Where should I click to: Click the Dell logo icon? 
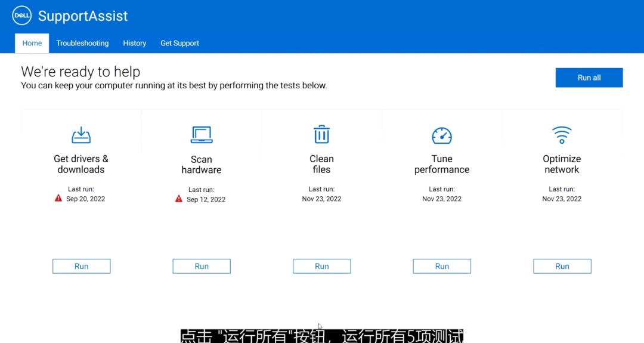pyautogui.click(x=22, y=16)
